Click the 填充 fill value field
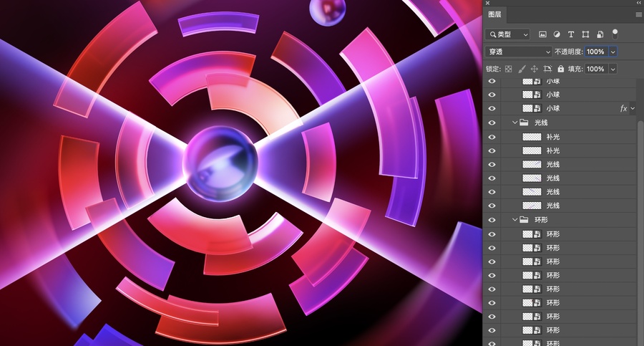Viewport: 644px width, 346px height. [596, 69]
